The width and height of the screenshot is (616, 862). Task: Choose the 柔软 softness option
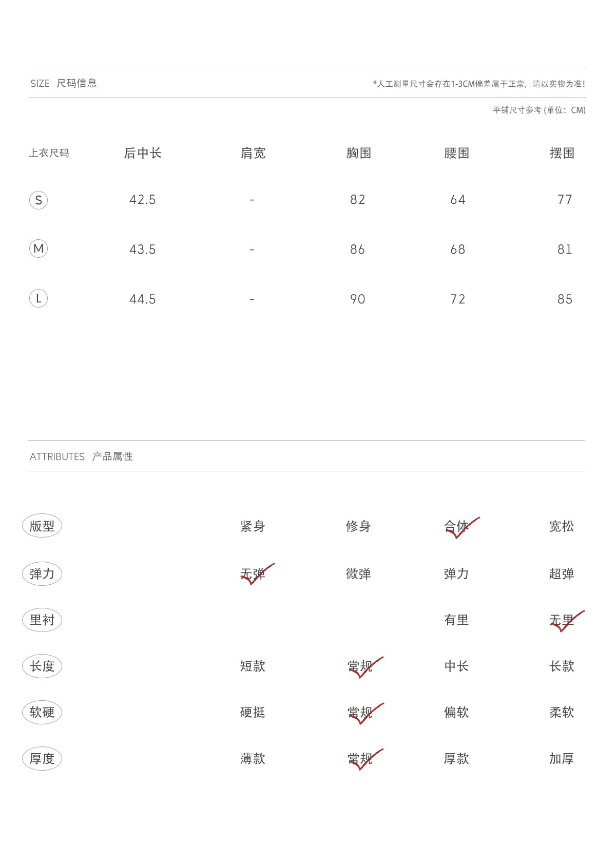coord(562,712)
